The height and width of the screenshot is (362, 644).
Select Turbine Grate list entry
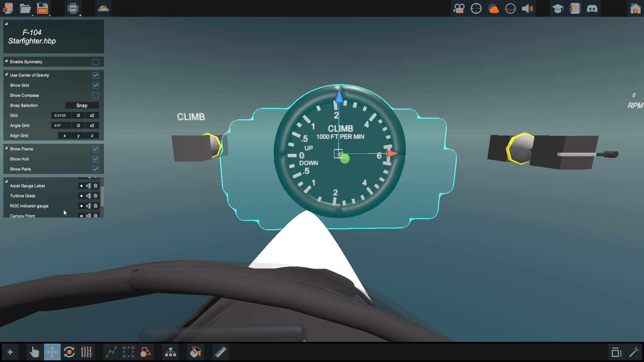pos(22,196)
